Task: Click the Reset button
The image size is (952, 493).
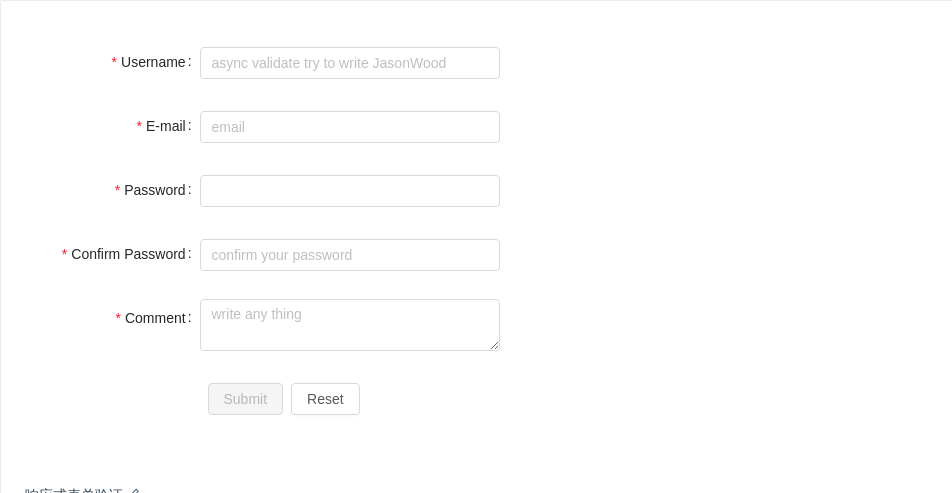Action: click(x=325, y=399)
